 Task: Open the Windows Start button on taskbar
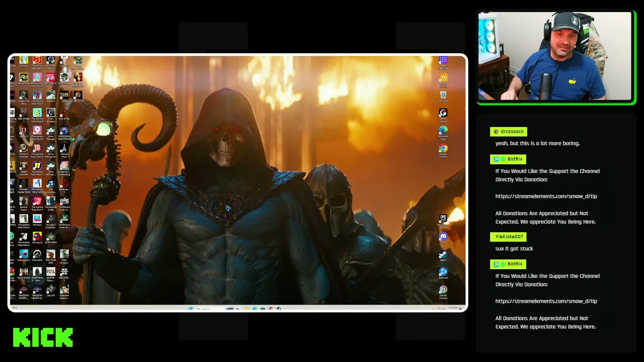tap(191, 308)
